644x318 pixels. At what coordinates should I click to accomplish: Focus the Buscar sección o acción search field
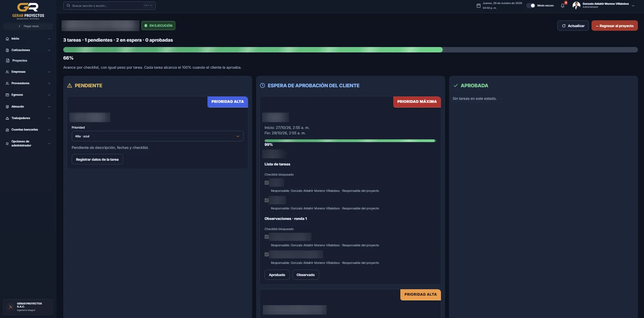pyautogui.click(x=109, y=6)
